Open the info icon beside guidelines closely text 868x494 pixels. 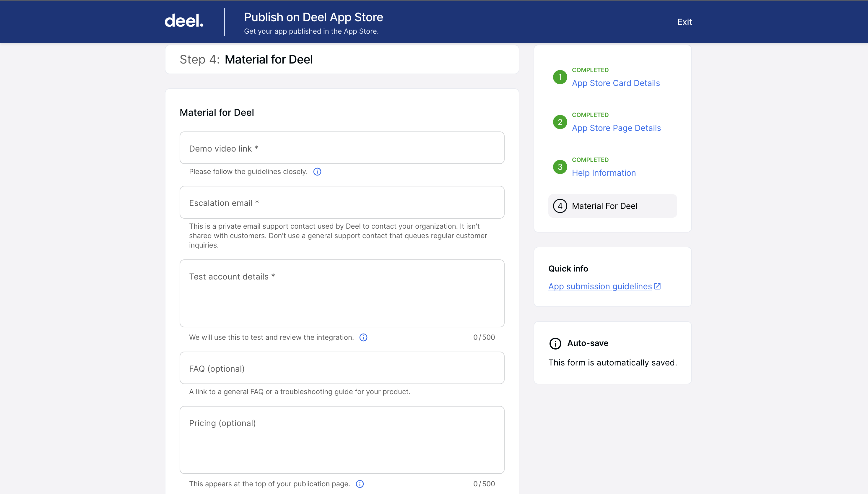(317, 172)
